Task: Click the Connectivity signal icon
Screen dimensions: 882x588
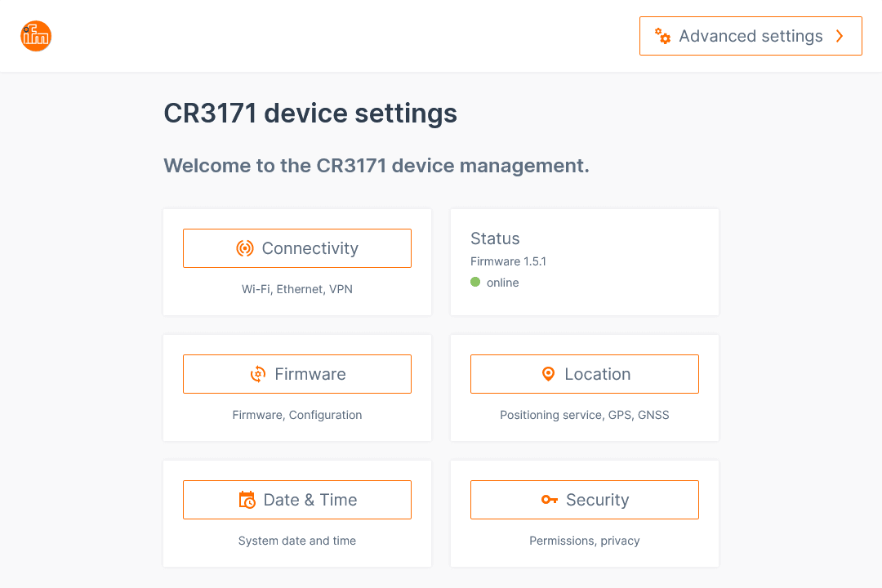Action: pyautogui.click(x=245, y=248)
